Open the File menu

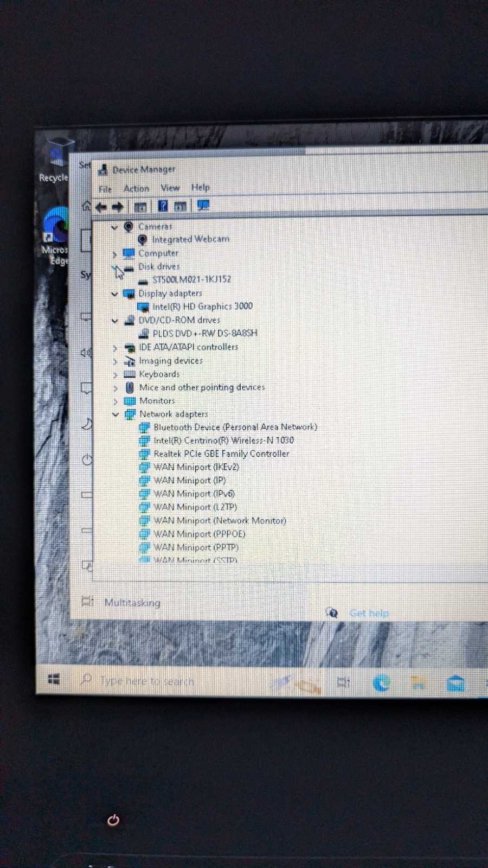pyautogui.click(x=105, y=189)
